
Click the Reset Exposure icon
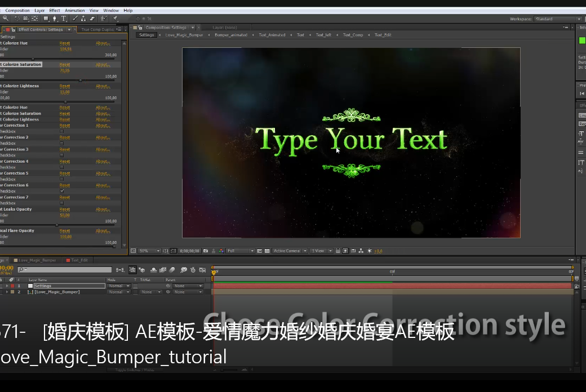pos(369,251)
